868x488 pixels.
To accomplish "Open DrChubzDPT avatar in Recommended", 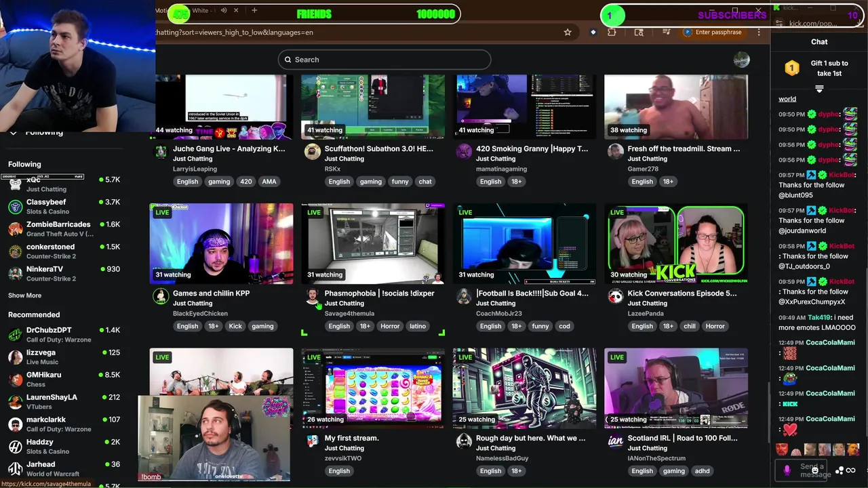I will click(x=15, y=335).
